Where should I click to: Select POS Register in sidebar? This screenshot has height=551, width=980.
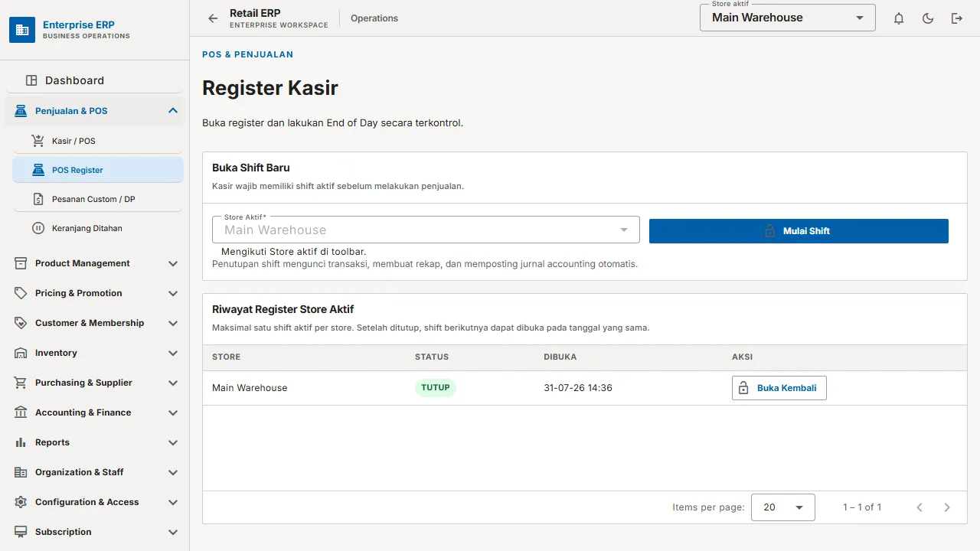[x=98, y=170]
